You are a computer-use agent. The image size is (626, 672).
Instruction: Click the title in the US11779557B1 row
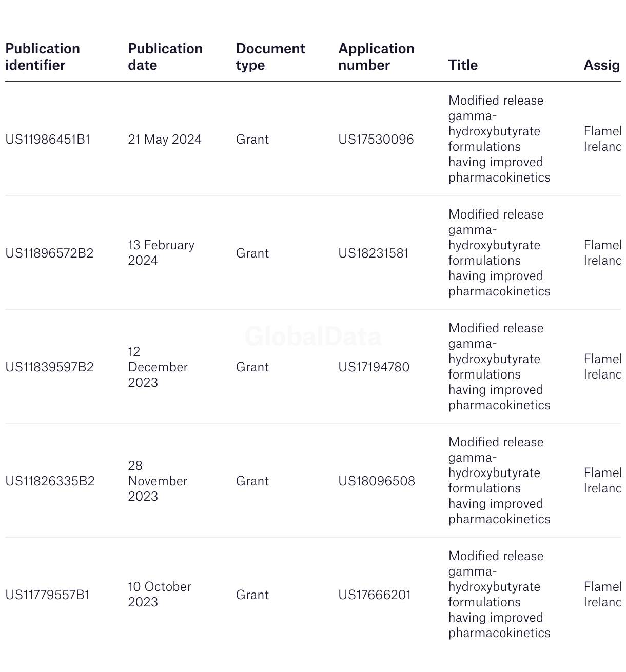499,595
